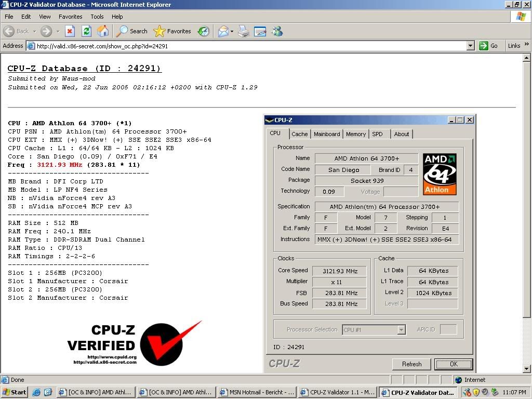Click into the address bar URL field
The image size is (532, 399).
[x=250, y=46]
